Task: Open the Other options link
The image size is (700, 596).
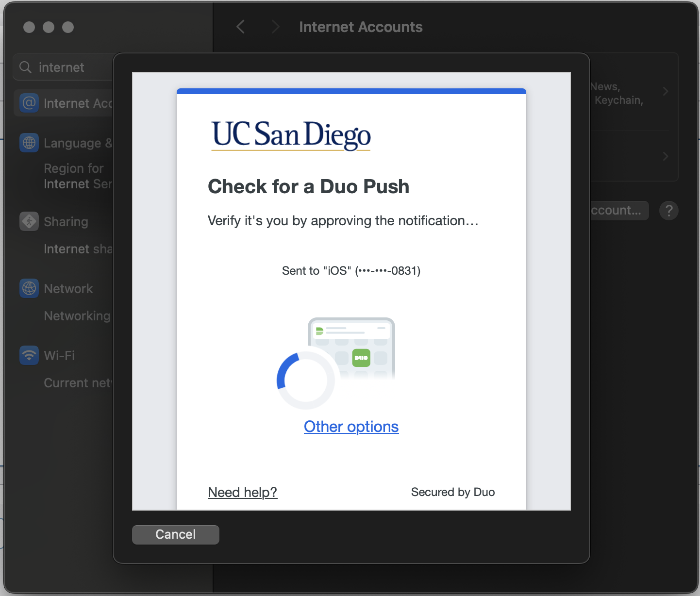Action: point(351,426)
